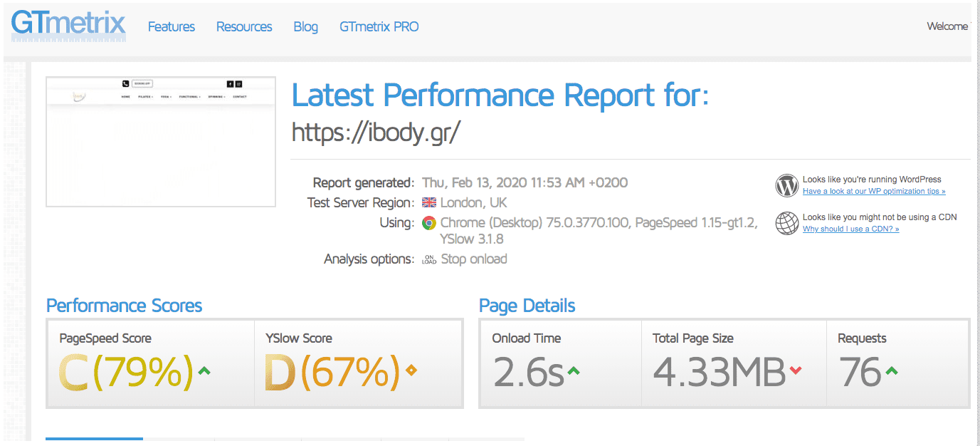Open the Resources menu
980x446 pixels.
tap(244, 27)
